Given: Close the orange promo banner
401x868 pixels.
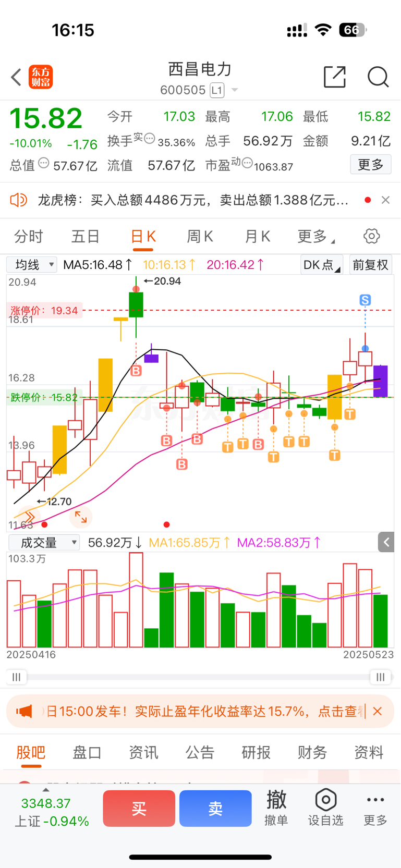Looking at the screenshot, I should pyautogui.click(x=378, y=711).
